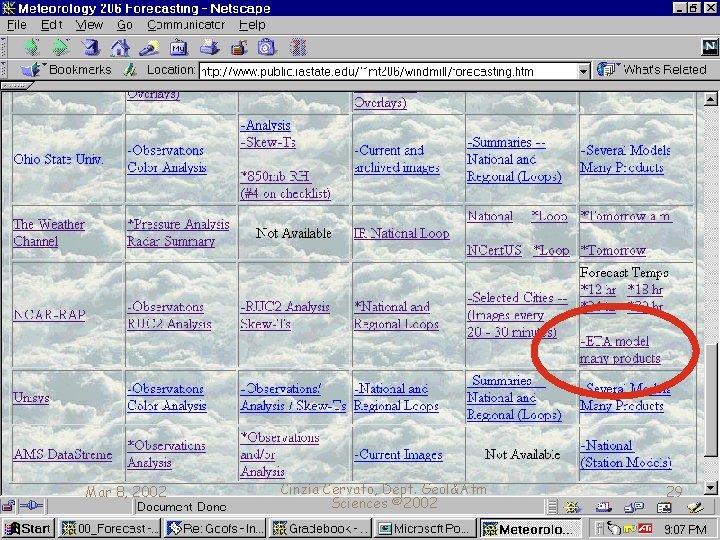Open the National (Station Models) link
The image size is (720, 540).
coord(625,454)
